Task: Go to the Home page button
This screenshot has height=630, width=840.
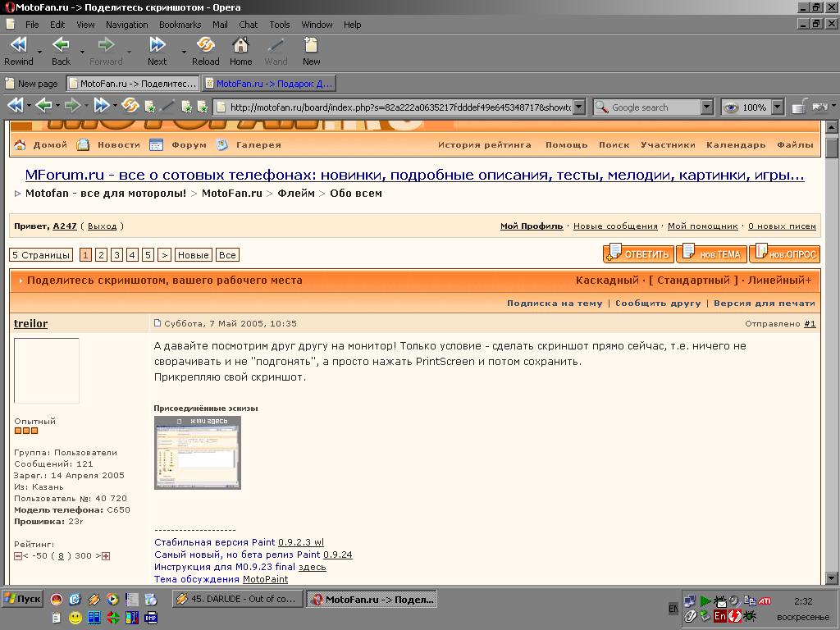Action: 241,51
